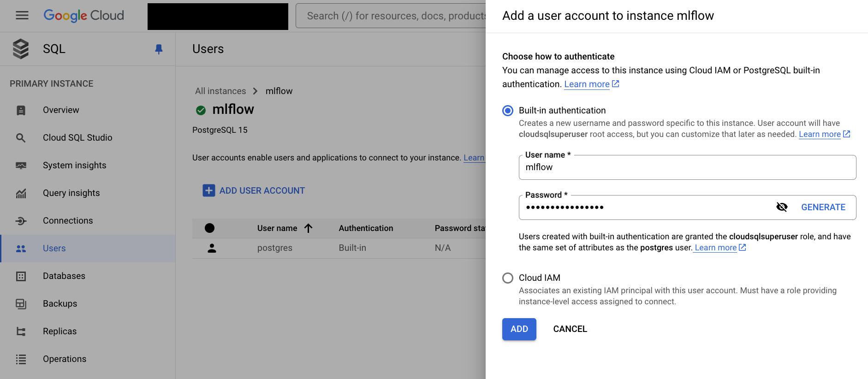Image resolution: width=868 pixels, height=379 pixels.
Task: Select Cloud IAM radio button
Action: 508,278
